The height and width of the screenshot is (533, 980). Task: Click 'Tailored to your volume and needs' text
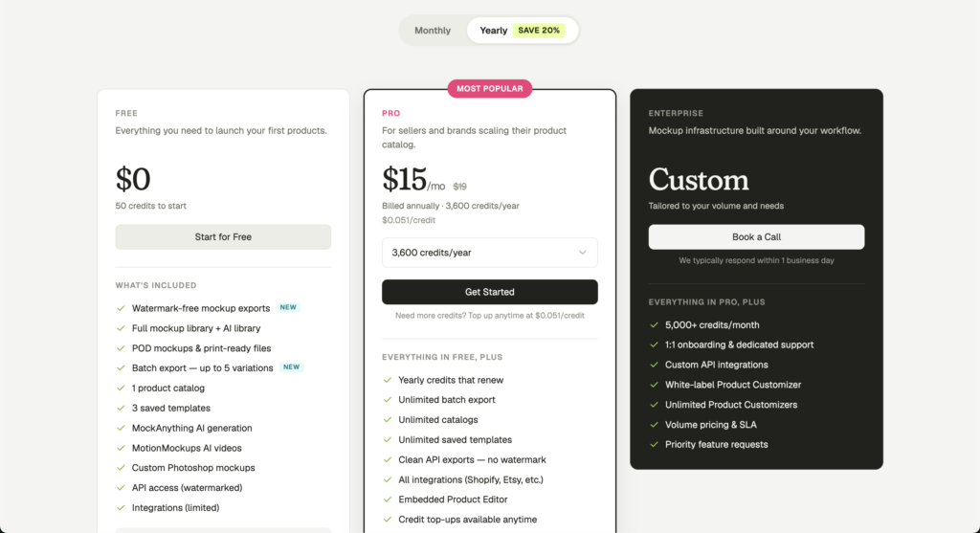(x=716, y=206)
